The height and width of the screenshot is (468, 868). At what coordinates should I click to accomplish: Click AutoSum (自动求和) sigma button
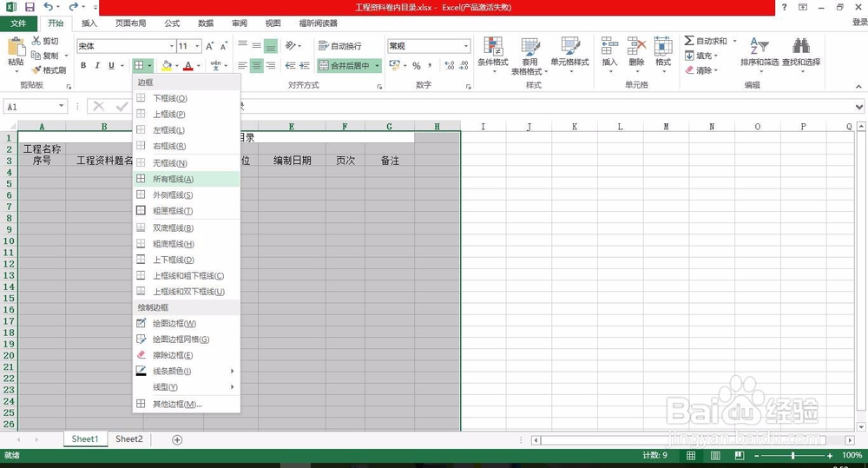pos(705,41)
